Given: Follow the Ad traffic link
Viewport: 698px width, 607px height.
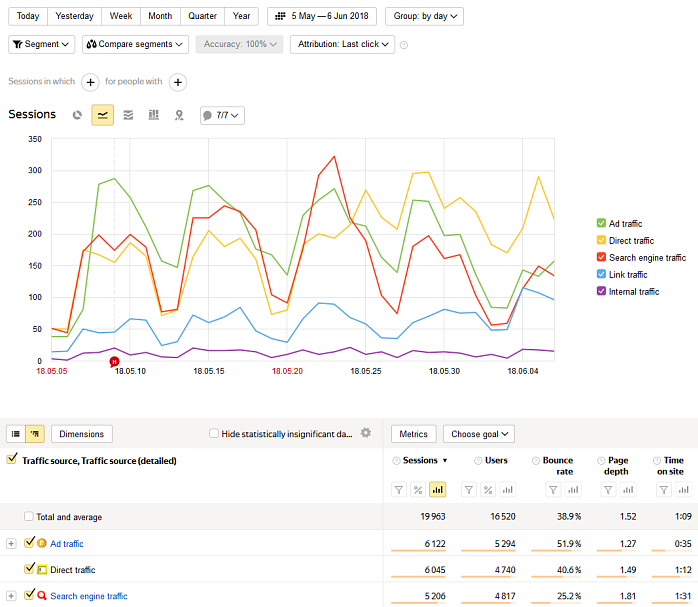Looking at the screenshot, I should (67, 544).
